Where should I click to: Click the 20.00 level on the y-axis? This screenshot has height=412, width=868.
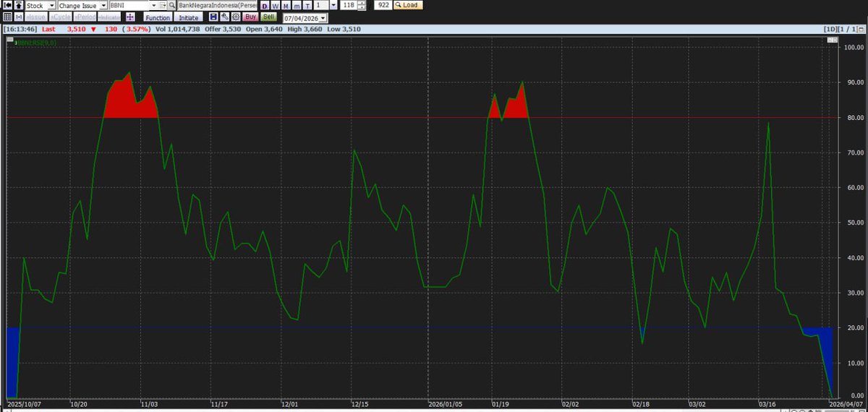(x=854, y=327)
